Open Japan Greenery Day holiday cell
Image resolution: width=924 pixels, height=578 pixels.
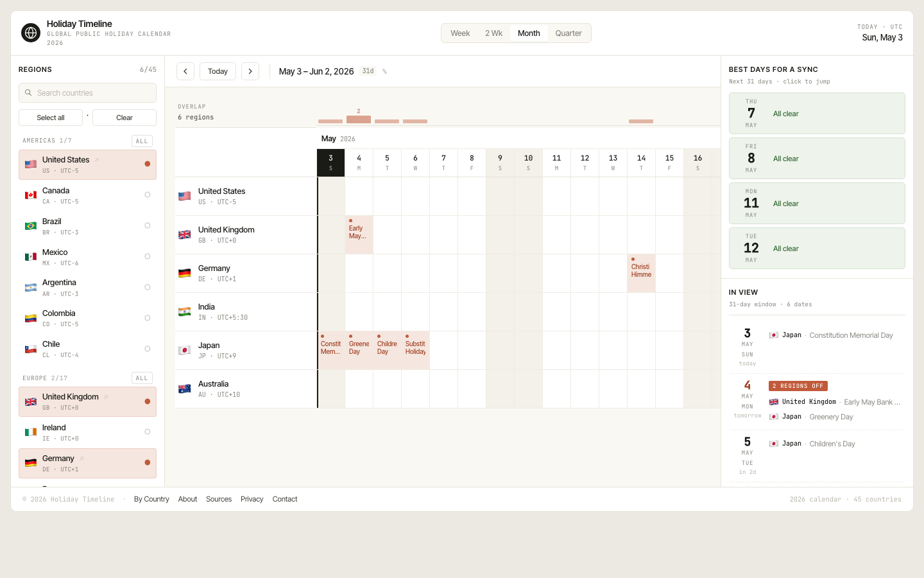pyautogui.click(x=359, y=351)
